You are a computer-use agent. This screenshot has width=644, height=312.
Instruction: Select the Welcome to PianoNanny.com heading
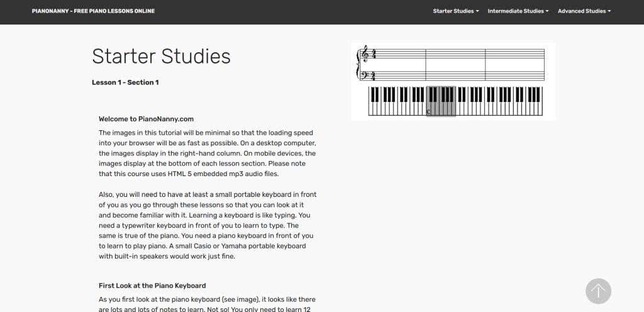(x=146, y=119)
